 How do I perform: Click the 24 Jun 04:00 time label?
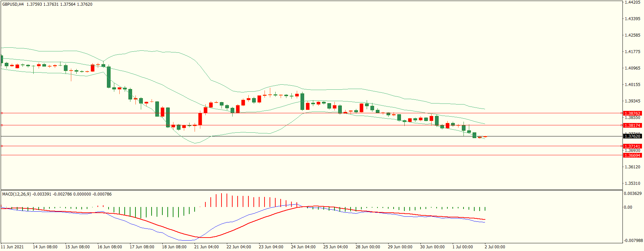click(303, 247)
